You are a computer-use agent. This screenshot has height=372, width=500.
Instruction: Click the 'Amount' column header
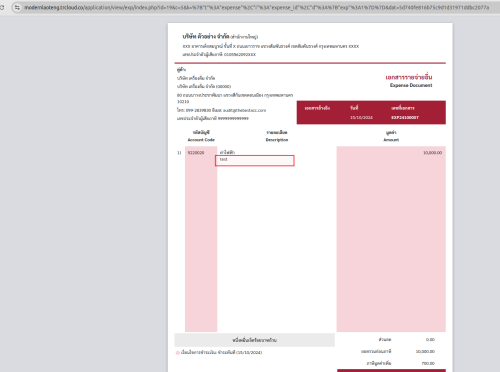(x=391, y=140)
